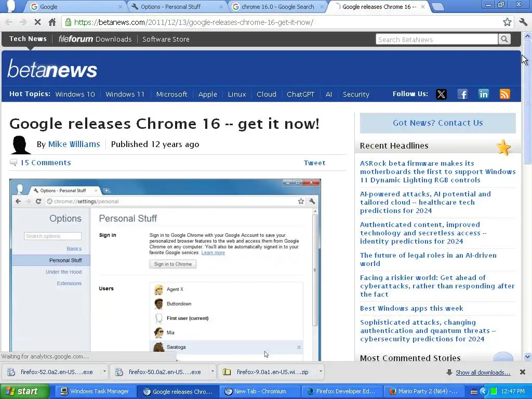Viewport: 532px width, 399px height.
Task: Open BetaNews X (Twitter) profile icon
Action: pyautogui.click(x=441, y=94)
